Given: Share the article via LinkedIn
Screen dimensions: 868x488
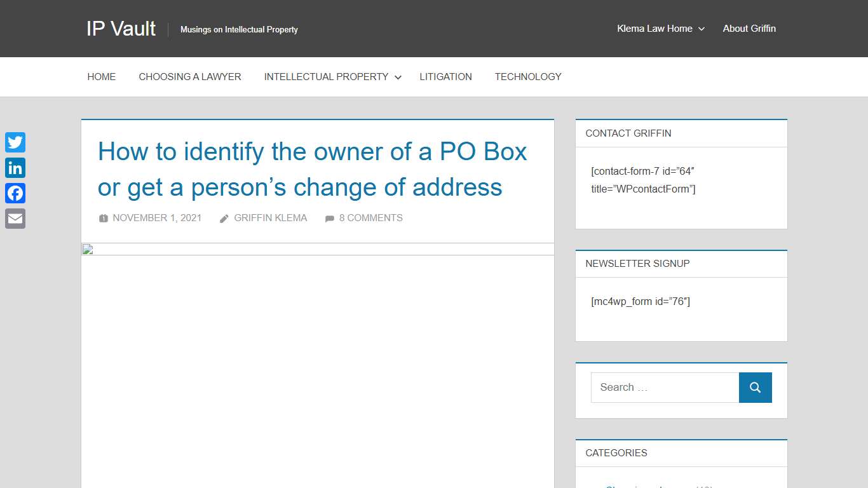Looking at the screenshot, I should [15, 168].
